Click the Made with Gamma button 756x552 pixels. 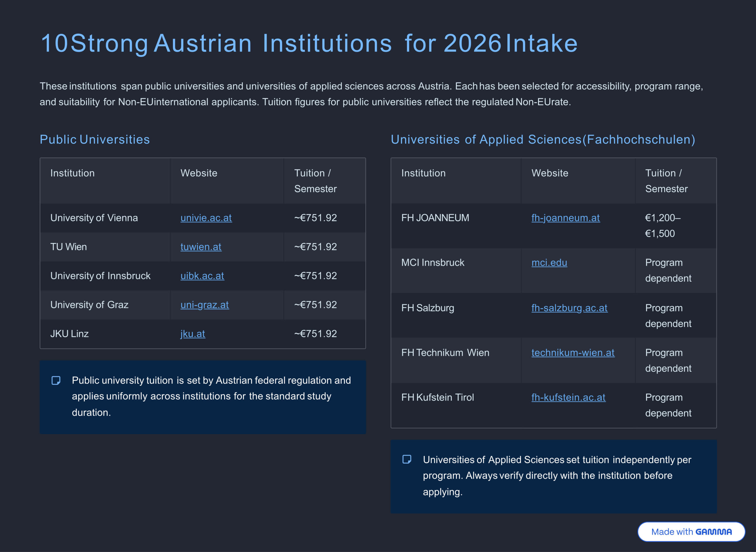coord(691,532)
